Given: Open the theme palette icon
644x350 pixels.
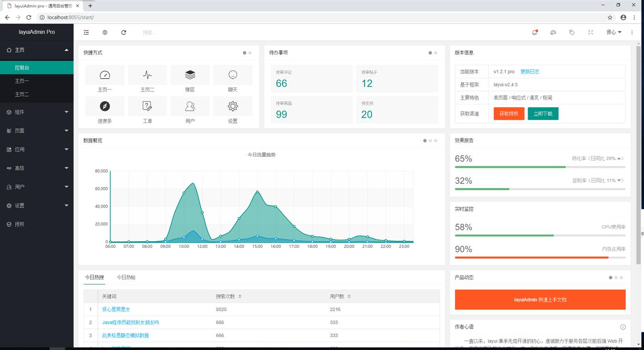Looking at the screenshot, I should click(553, 32).
